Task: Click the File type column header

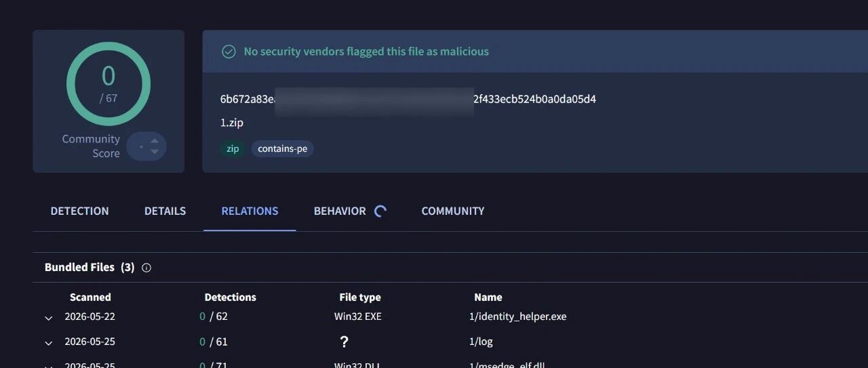Action: (360, 297)
